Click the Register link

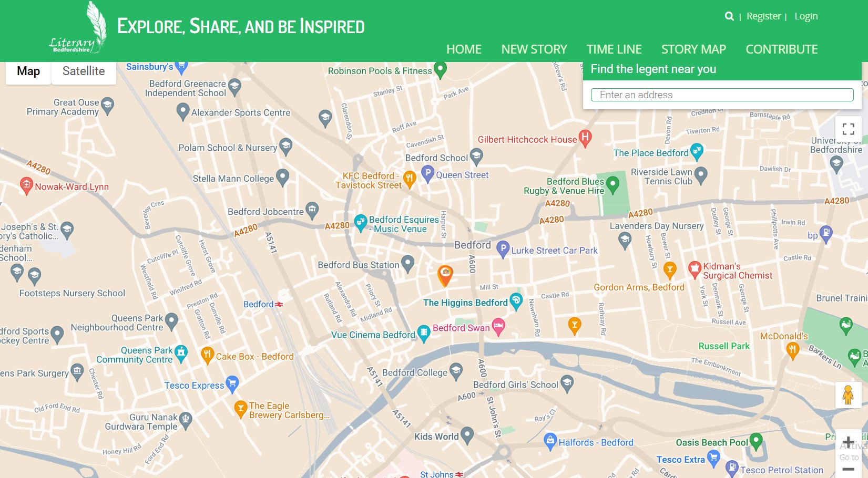[763, 16]
